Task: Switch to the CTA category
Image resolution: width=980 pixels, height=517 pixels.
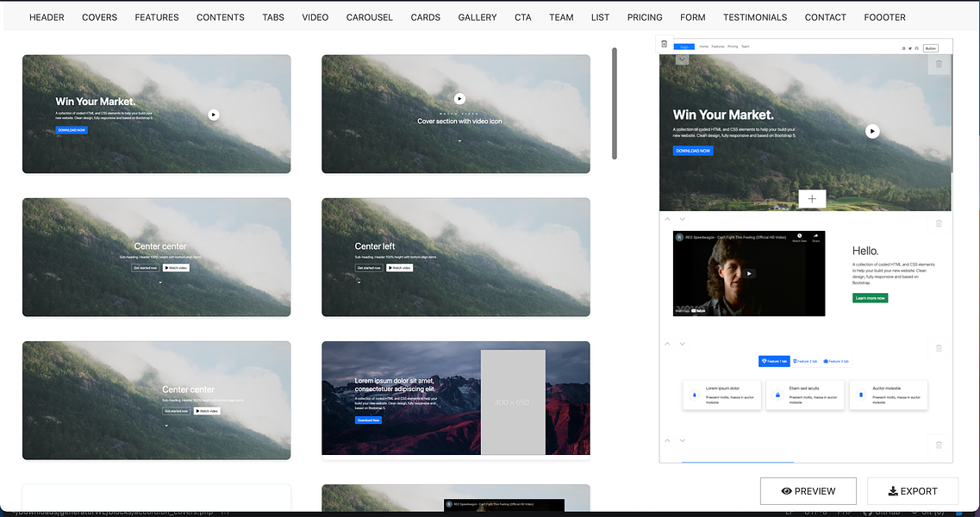Action: pos(523,17)
